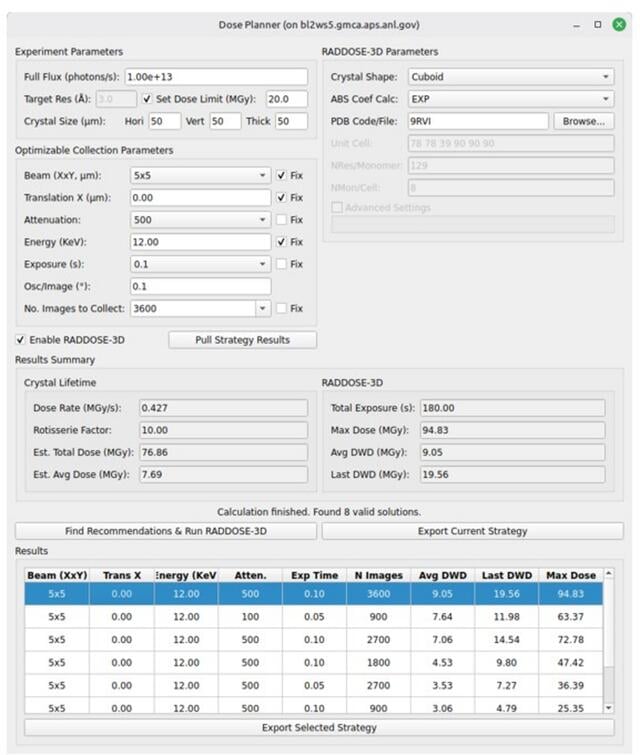Uncheck Fix for Beam size

coord(281,175)
